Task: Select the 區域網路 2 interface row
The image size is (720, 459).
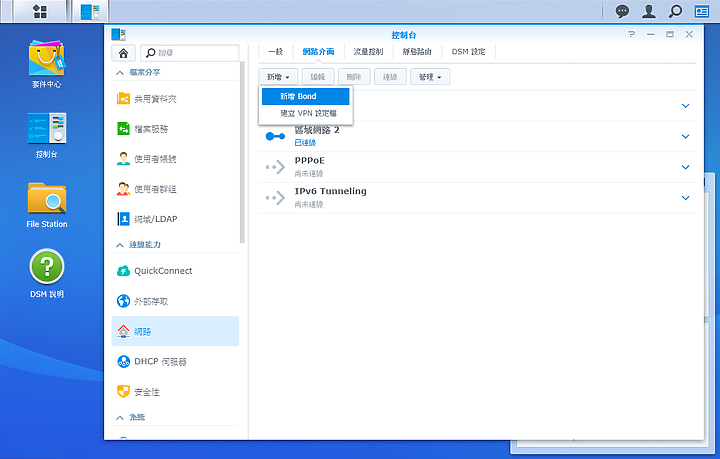Action: click(477, 136)
